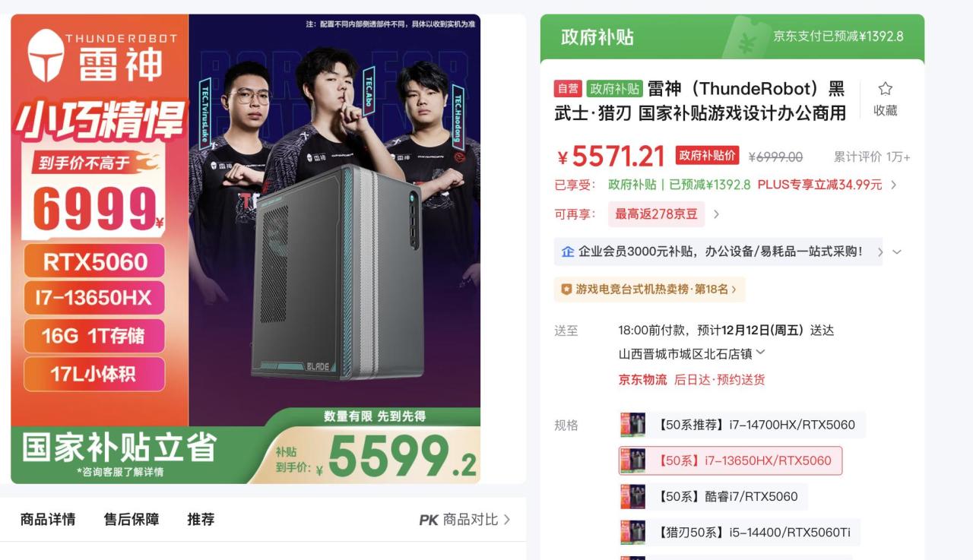Click the 热卖榜 ranking shield icon
This screenshot has width=973, height=560.
click(x=566, y=289)
